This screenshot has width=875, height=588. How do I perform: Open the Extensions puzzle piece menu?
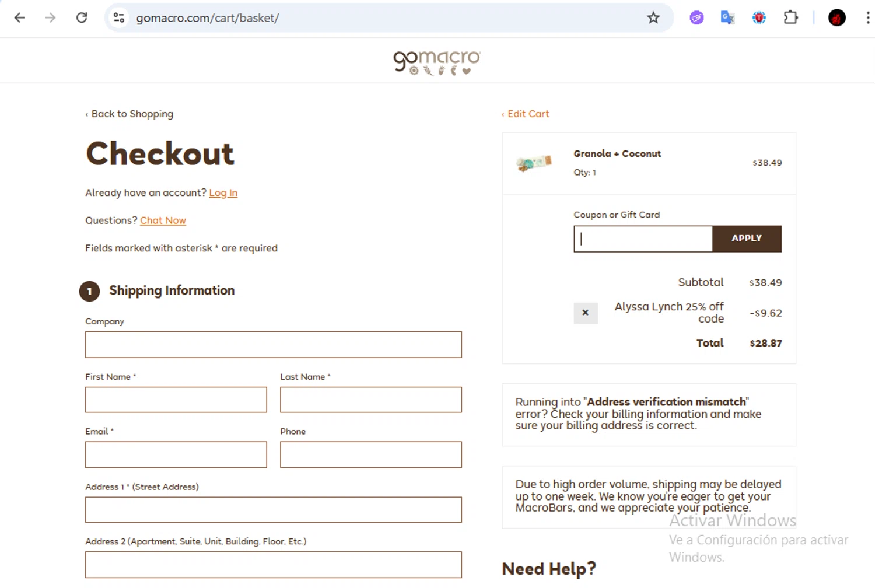790,17
